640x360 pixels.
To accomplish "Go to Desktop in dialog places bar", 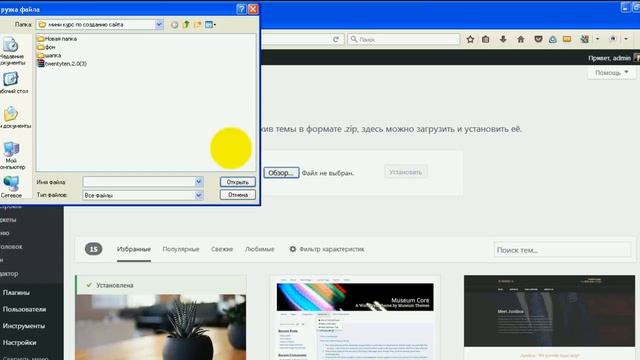I will tap(12, 83).
